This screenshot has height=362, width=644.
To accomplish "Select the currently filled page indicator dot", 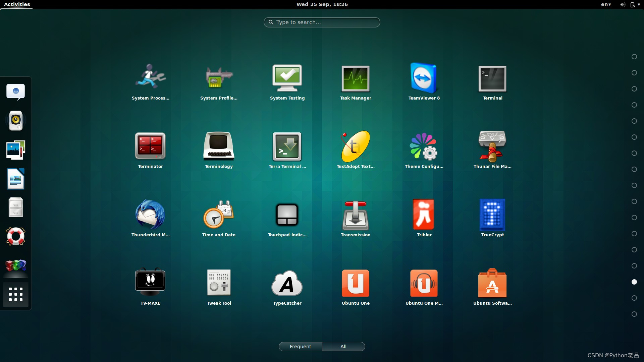I will click(x=634, y=282).
